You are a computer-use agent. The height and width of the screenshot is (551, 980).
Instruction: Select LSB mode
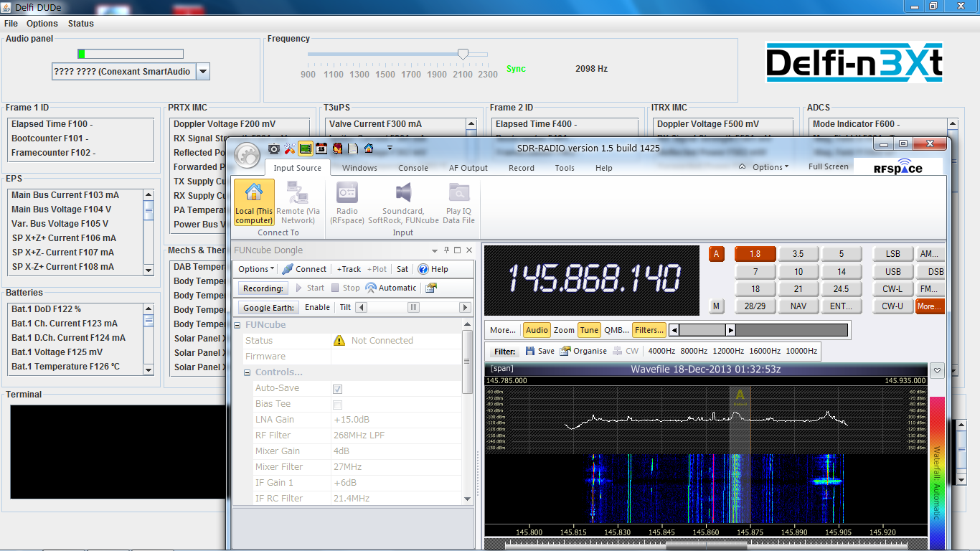point(892,254)
